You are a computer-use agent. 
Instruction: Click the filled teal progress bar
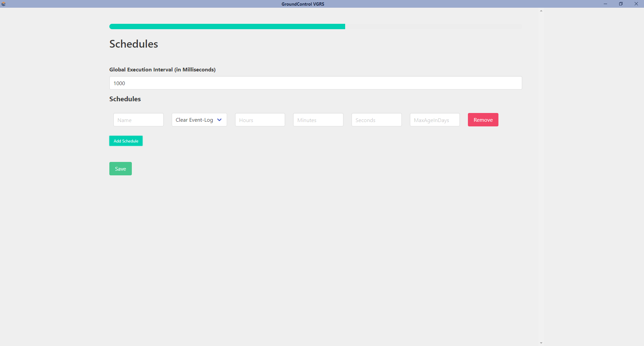(227, 26)
